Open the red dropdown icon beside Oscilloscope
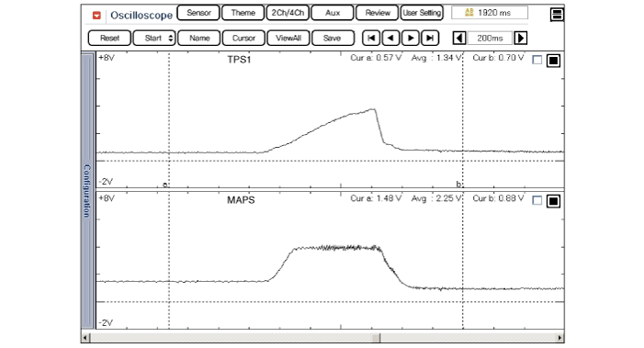This screenshot has width=644, height=348. click(x=96, y=16)
